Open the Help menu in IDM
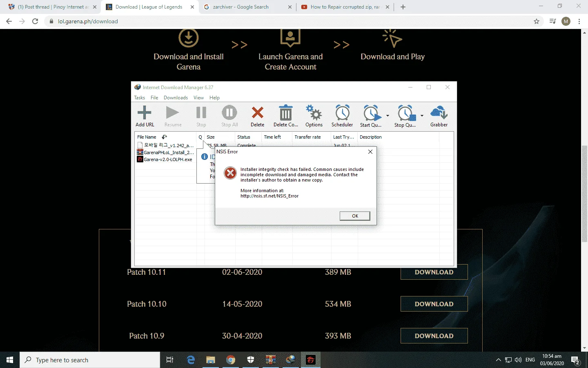 [214, 98]
